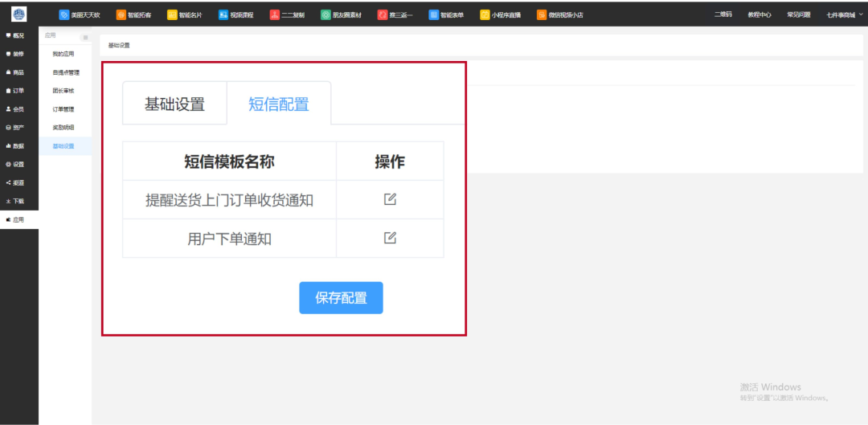The image size is (868, 425).
Task: Open the 智能表单 blue form icon
Action: 433,15
